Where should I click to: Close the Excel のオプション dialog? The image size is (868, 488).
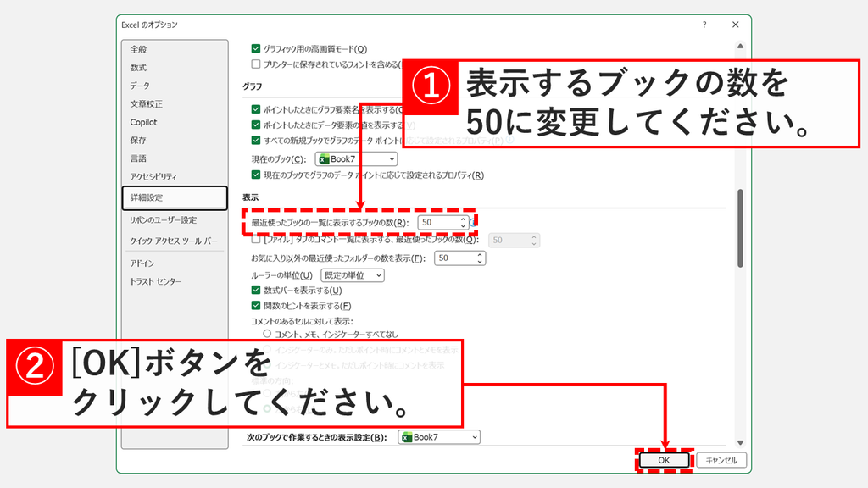[x=735, y=25]
